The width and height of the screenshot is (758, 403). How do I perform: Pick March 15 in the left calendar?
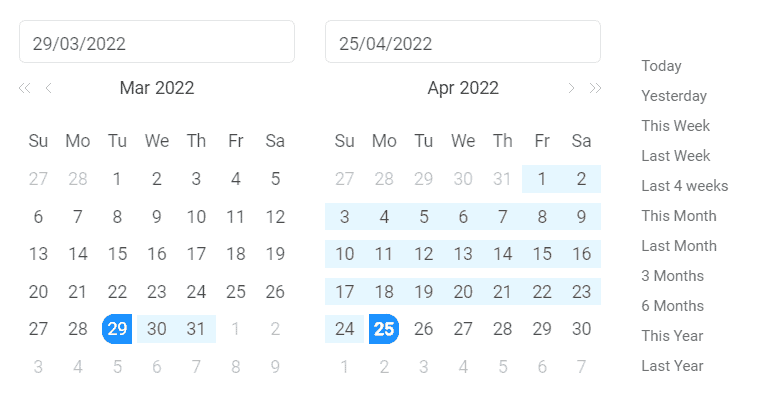(117, 254)
